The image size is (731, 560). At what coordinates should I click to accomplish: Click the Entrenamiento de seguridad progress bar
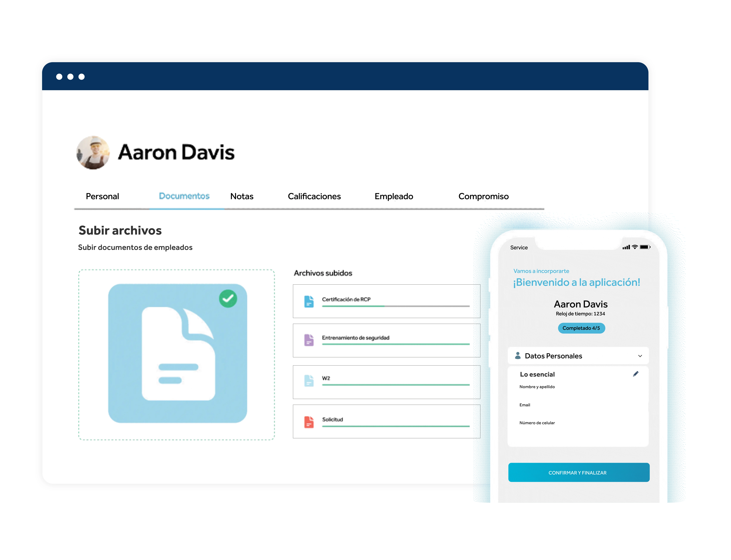(395, 344)
